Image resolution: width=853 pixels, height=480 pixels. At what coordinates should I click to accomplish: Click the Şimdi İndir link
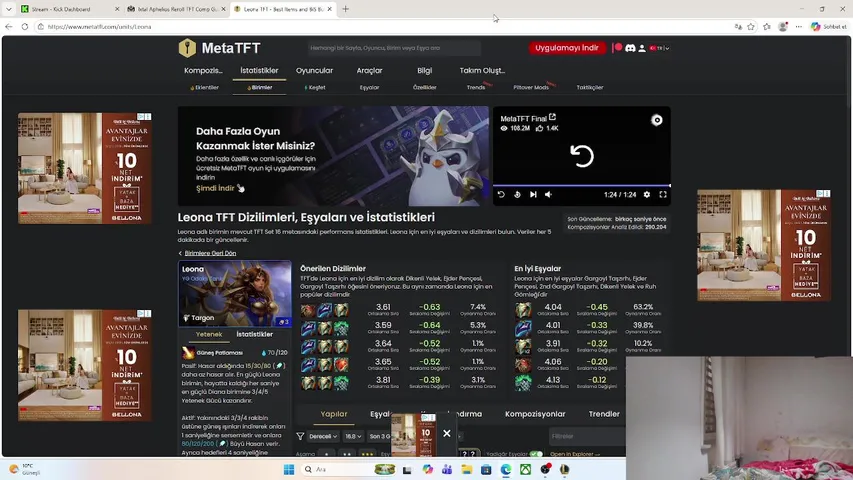pos(220,188)
